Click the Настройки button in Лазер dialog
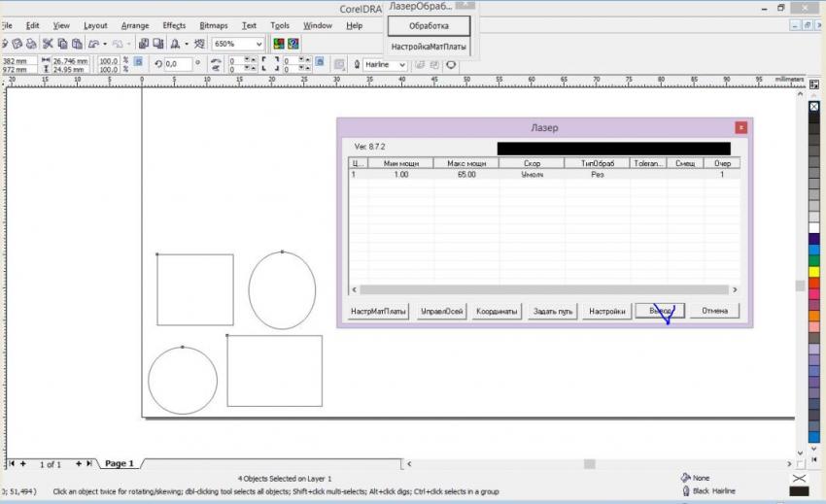 (606, 311)
